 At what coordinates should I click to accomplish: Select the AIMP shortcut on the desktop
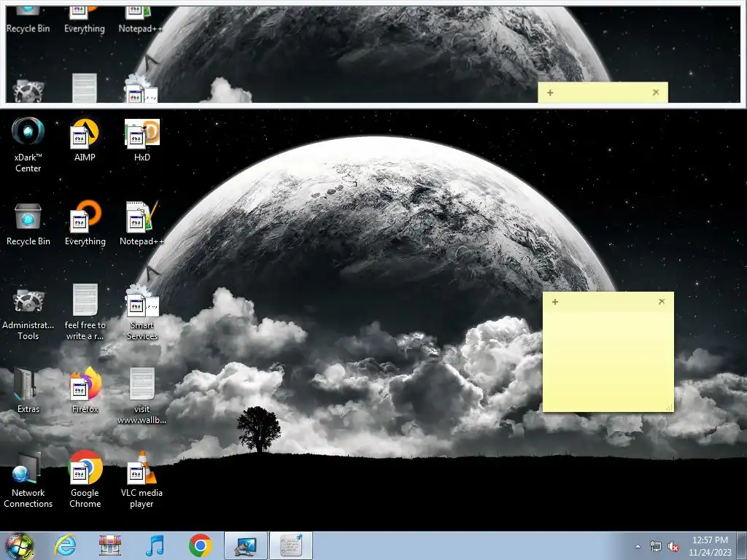[x=85, y=140]
